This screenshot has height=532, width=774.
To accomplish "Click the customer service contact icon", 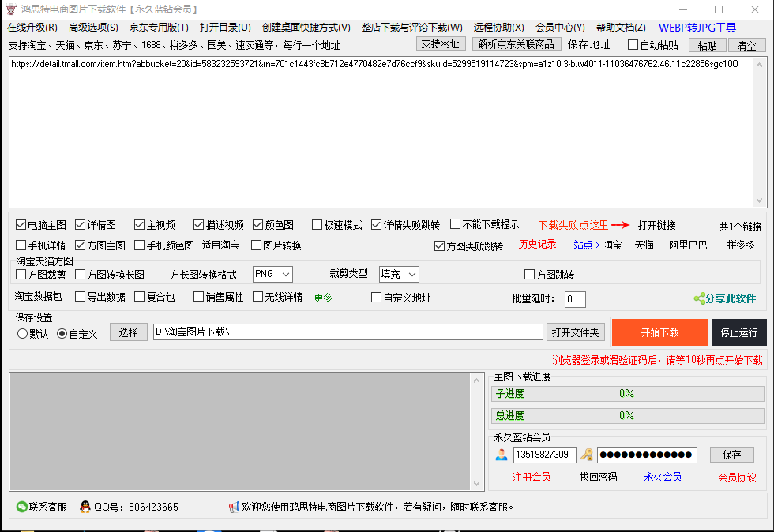I will click(x=21, y=507).
